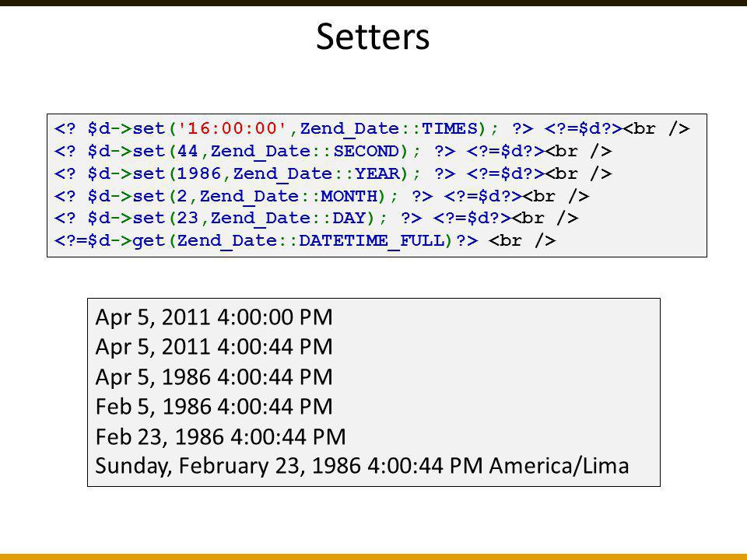Screen dimensions: 747x560
Task: Click output line Feb 5, 1986 4:00:44 PM
Action: point(214,407)
